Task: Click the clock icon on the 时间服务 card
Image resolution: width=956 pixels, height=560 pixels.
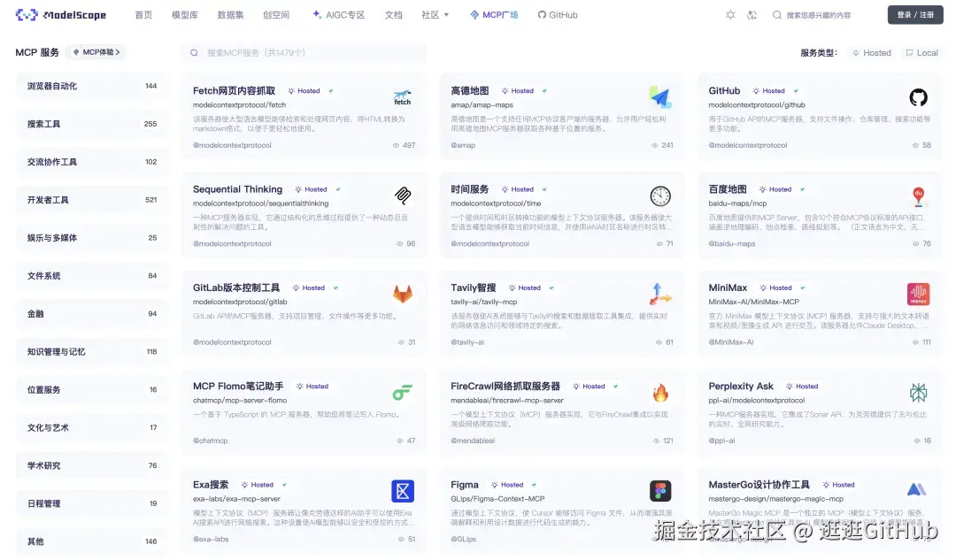Action: point(660,196)
